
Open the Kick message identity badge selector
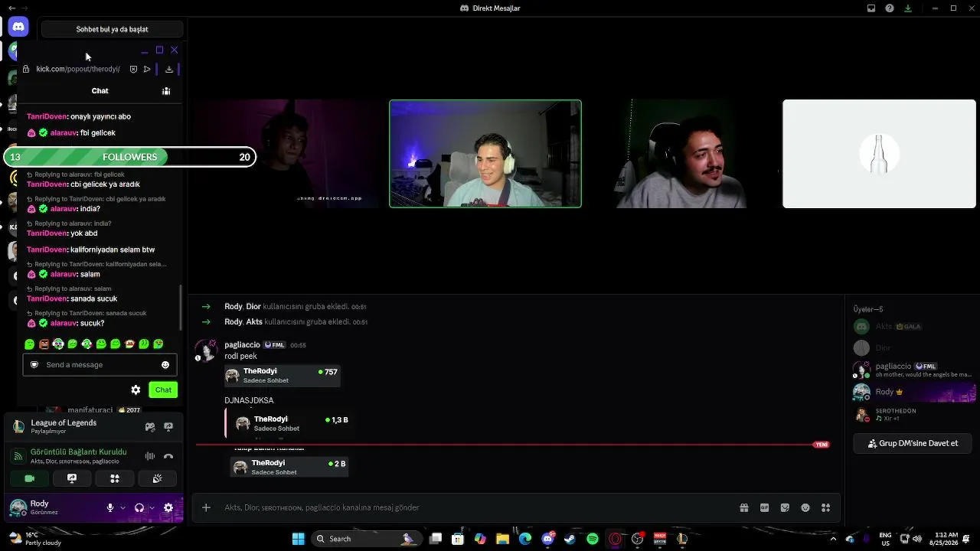[x=34, y=365]
